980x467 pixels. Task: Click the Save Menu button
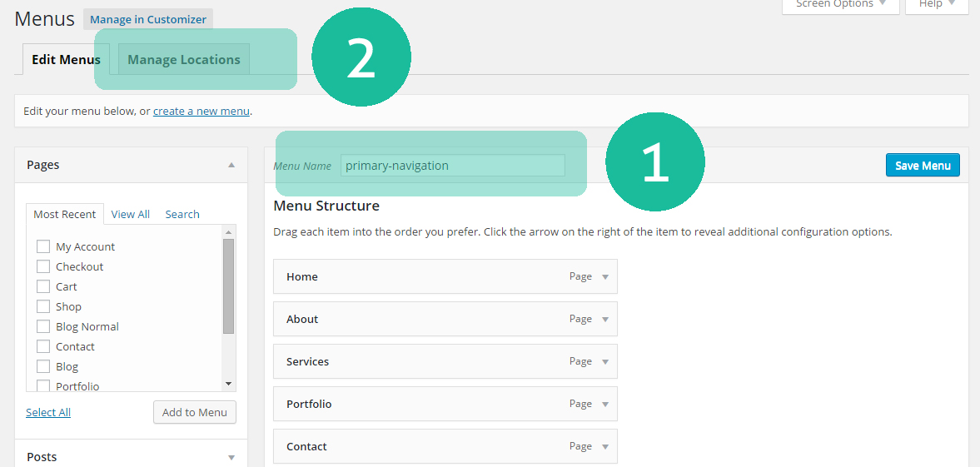(x=923, y=165)
